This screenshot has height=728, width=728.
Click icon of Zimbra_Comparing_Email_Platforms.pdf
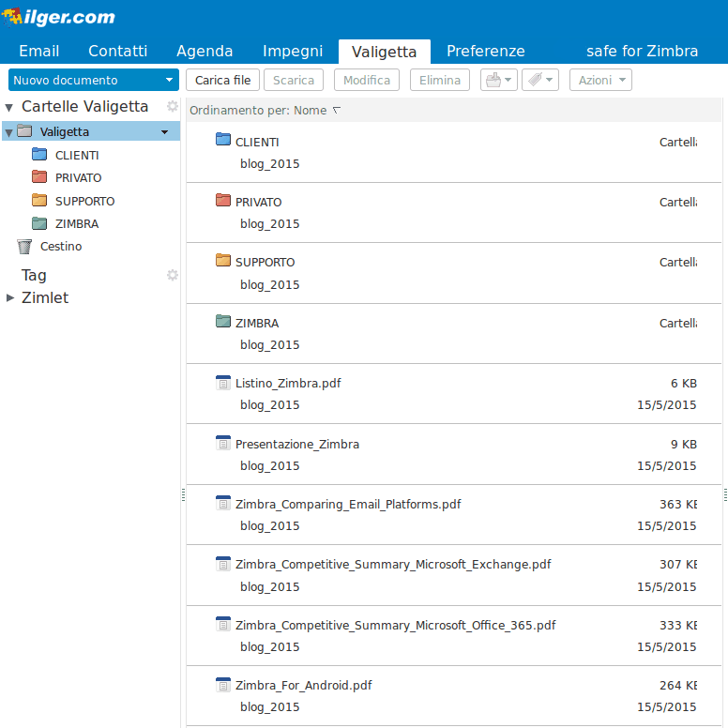(223, 503)
